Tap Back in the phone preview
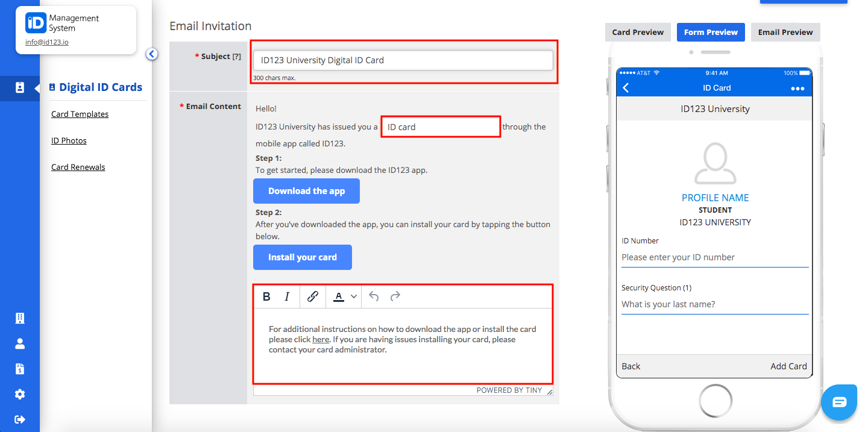The width and height of the screenshot is (868, 432). pyautogui.click(x=631, y=366)
